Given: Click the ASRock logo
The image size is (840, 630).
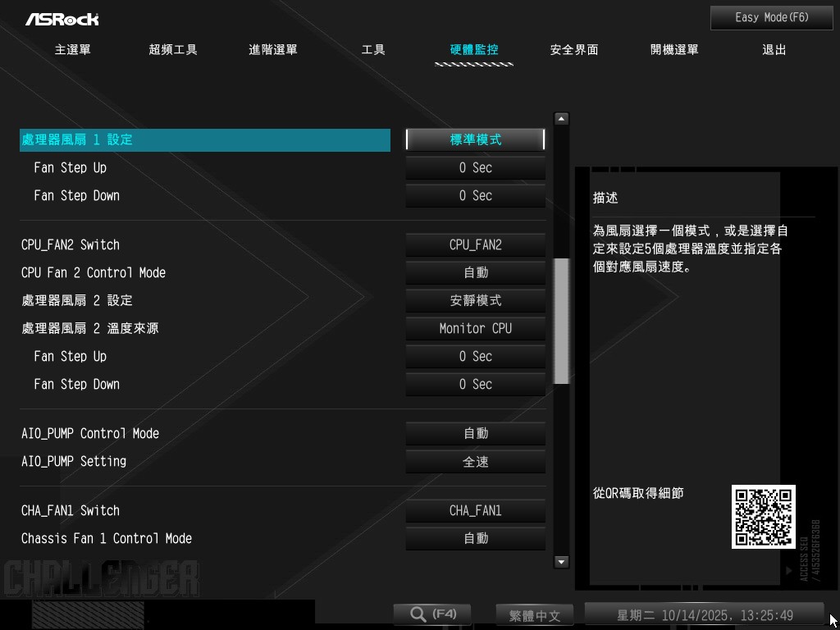Looking at the screenshot, I should point(62,18).
